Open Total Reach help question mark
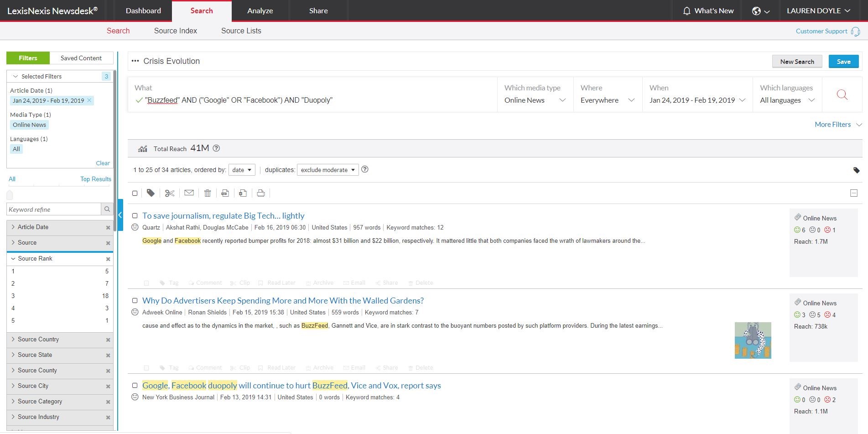 (217, 148)
